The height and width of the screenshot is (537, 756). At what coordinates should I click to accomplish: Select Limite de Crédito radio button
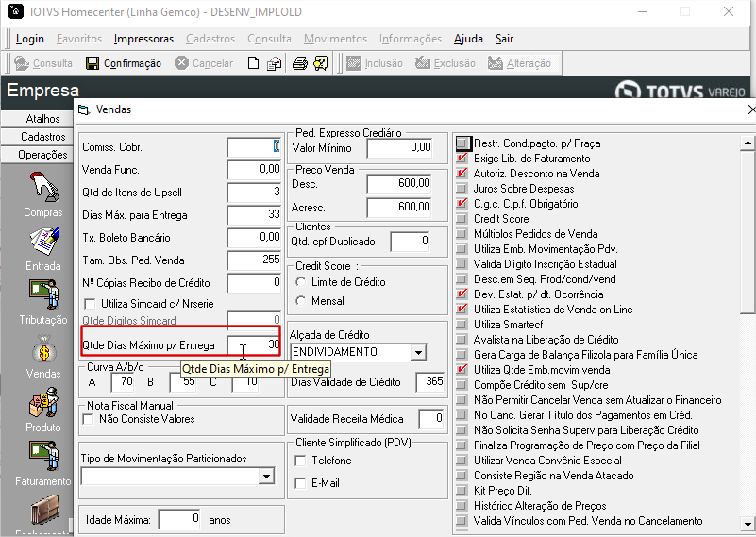301,282
